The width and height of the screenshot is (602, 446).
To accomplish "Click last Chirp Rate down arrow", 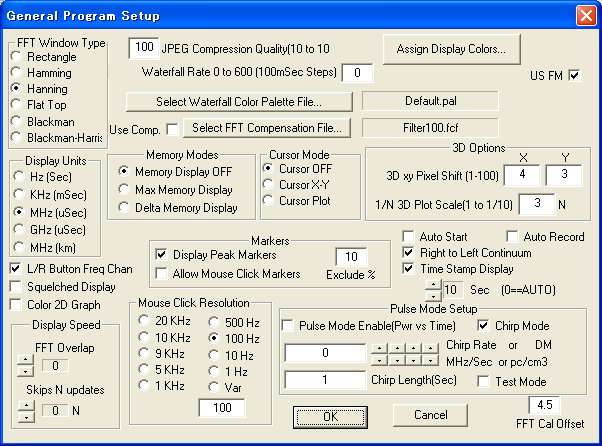I will [431, 360].
